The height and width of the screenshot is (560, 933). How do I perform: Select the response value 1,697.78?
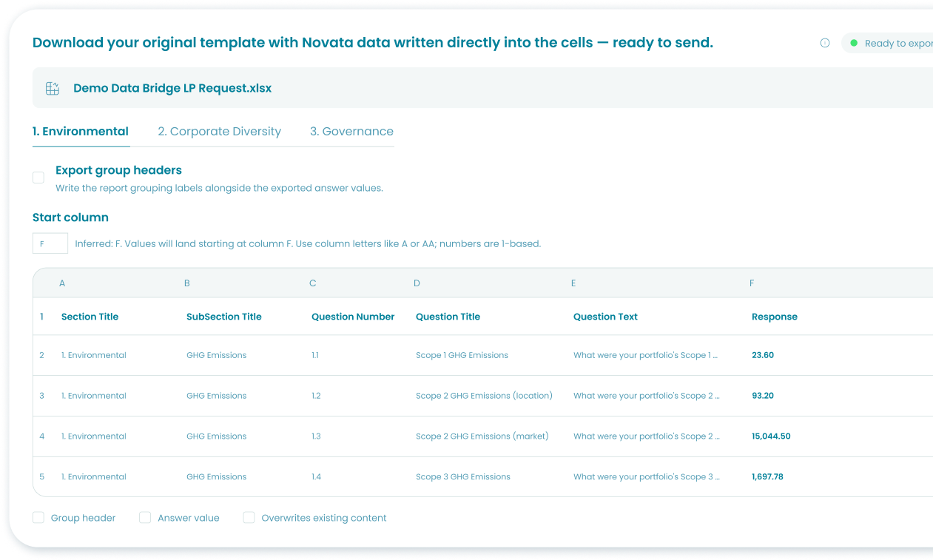pyautogui.click(x=767, y=477)
